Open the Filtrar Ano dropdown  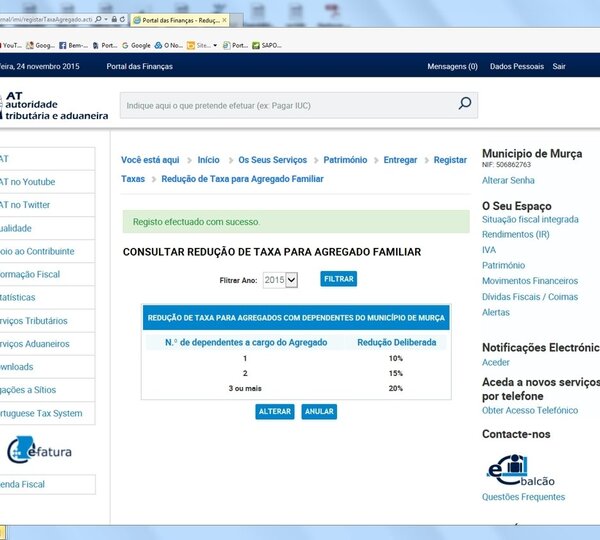click(280, 280)
